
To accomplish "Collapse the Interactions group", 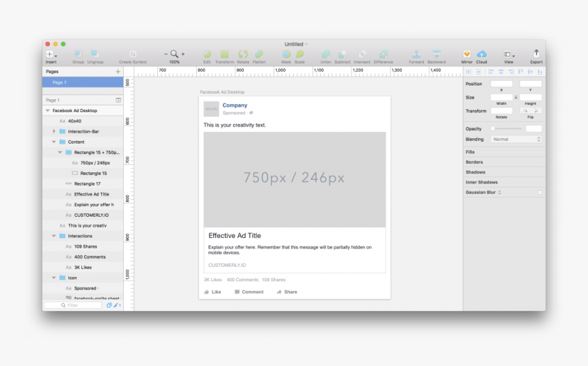I will coord(54,236).
